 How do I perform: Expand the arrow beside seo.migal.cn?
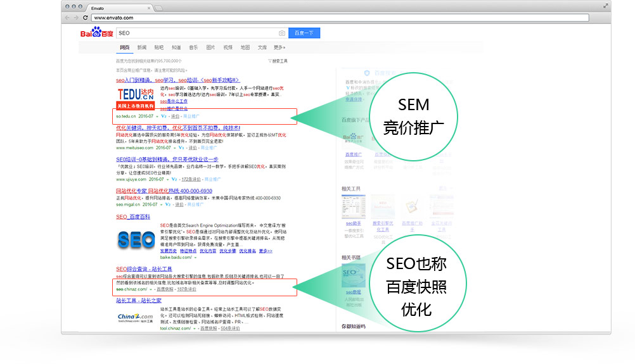(x=161, y=204)
